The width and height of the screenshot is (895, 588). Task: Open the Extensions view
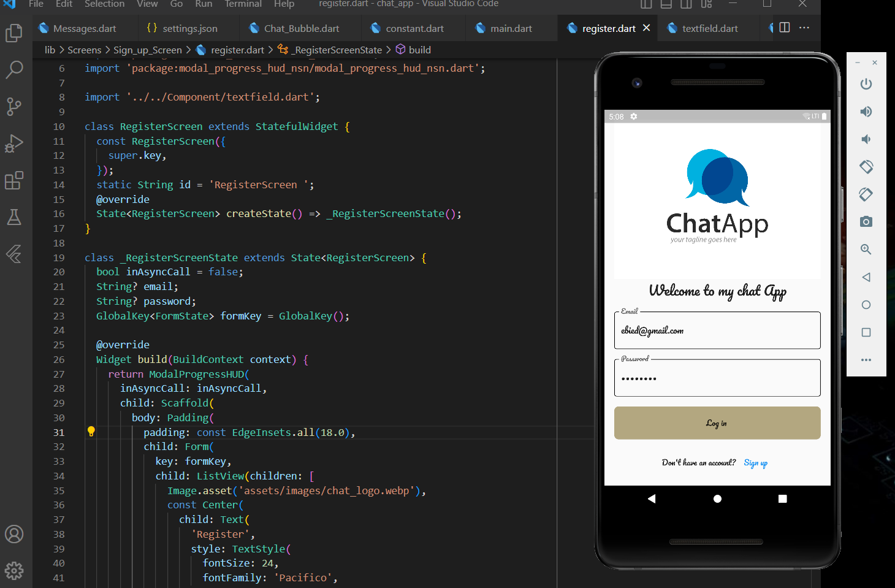(x=13, y=180)
